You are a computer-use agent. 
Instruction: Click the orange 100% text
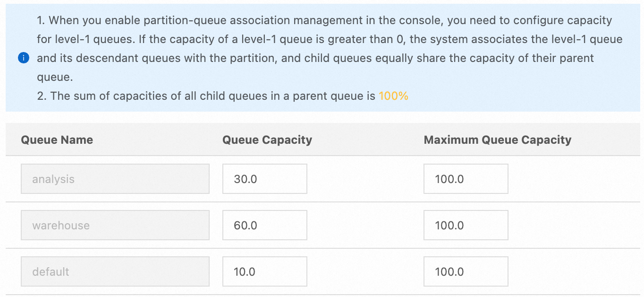393,96
